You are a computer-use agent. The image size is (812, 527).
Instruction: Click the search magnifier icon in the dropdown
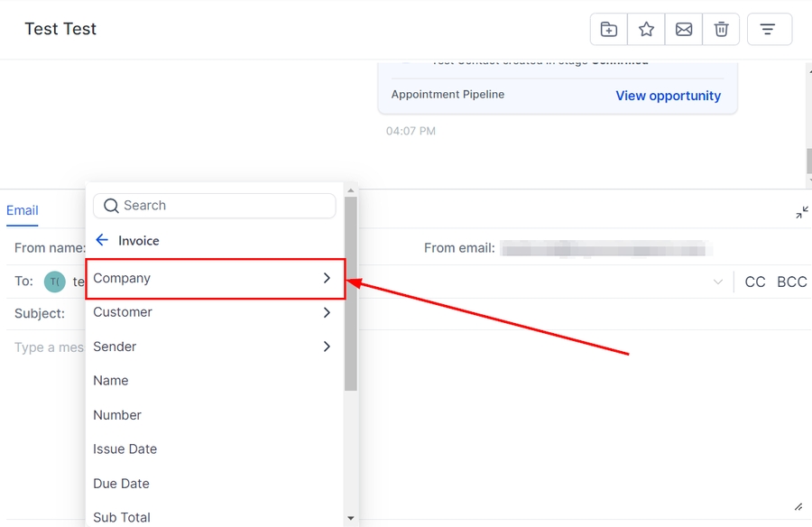tap(112, 206)
